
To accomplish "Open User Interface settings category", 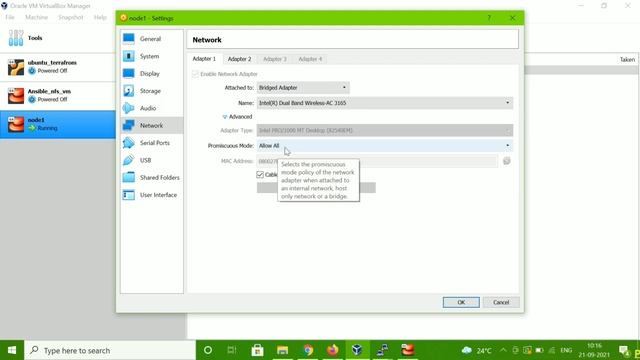I will (x=151, y=195).
